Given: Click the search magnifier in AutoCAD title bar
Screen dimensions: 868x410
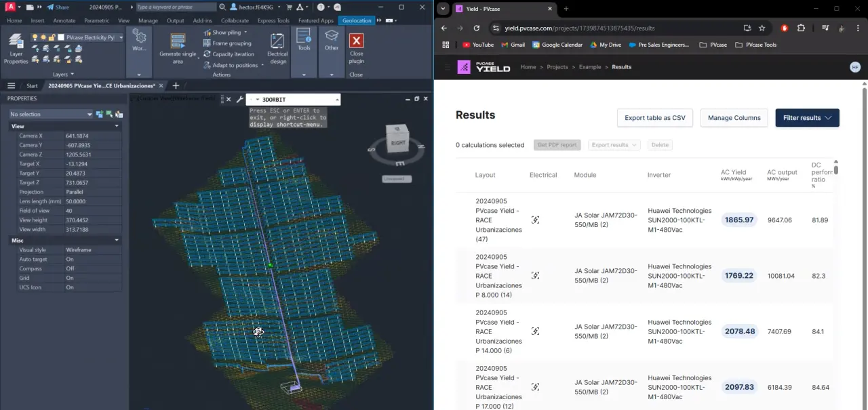Looking at the screenshot, I should coord(222,7).
